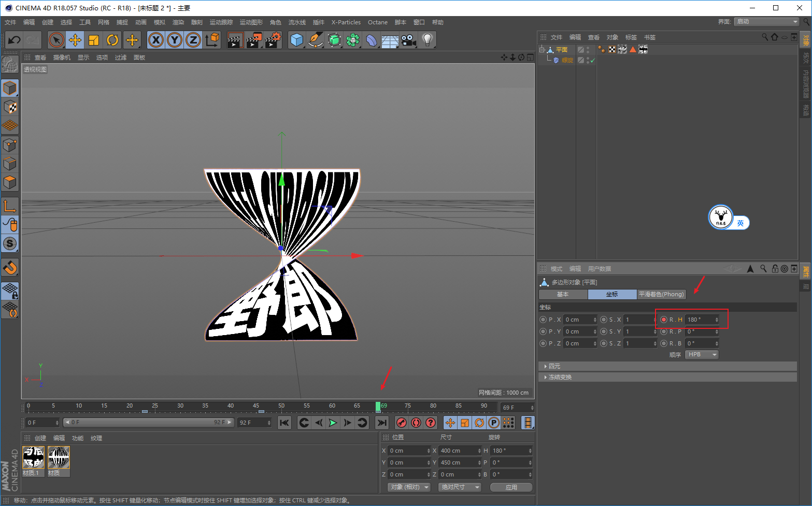Toggle Snap with the magnet icon
This screenshot has width=812, height=506.
pyautogui.click(x=10, y=268)
